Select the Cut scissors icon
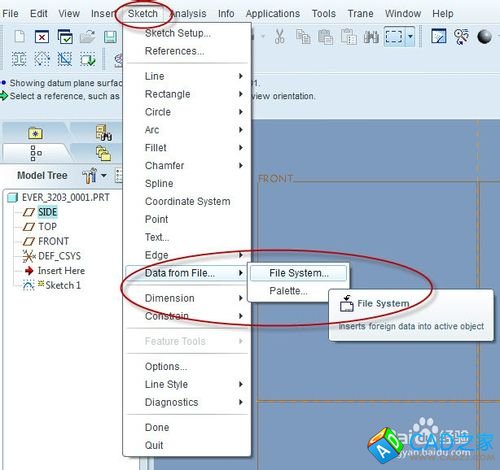 [x=280, y=36]
